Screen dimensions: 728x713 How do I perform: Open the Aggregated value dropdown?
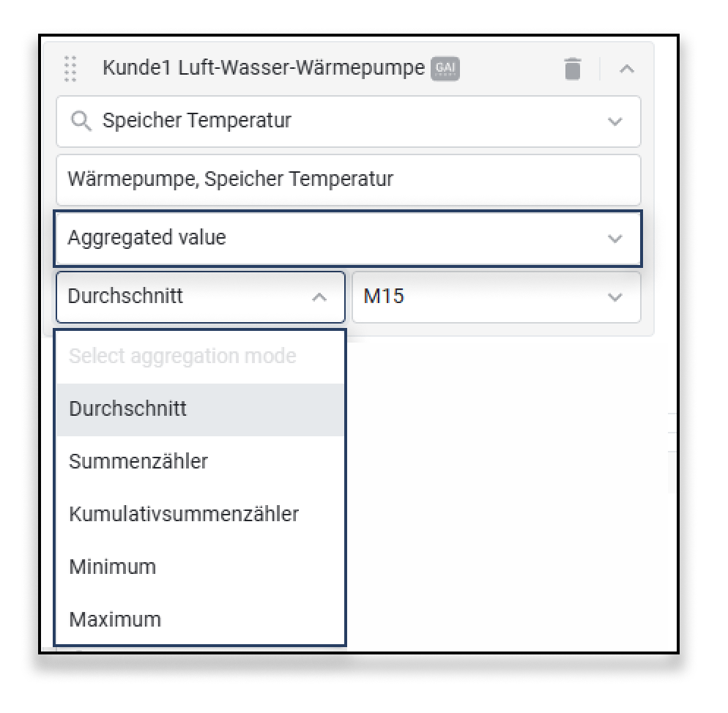pos(615,239)
